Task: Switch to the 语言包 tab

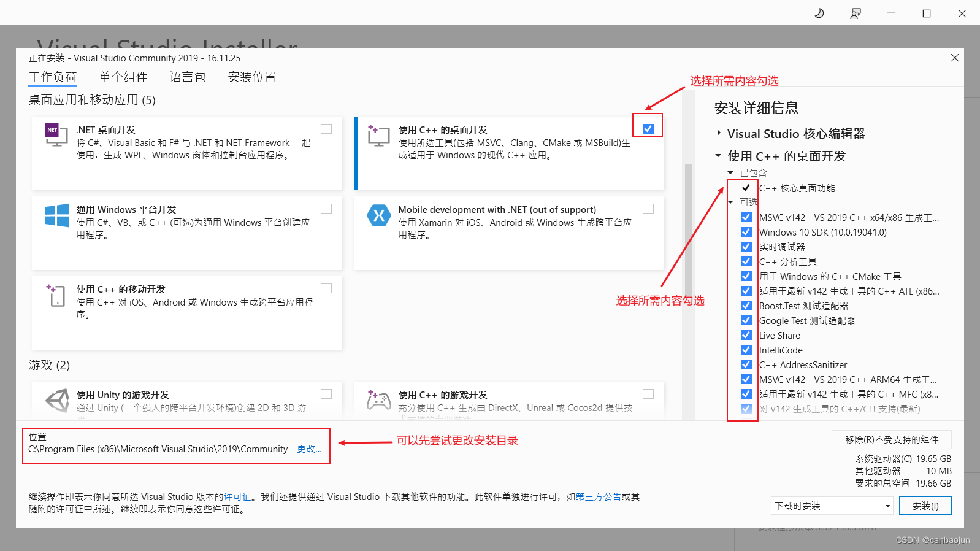Action: (x=188, y=77)
